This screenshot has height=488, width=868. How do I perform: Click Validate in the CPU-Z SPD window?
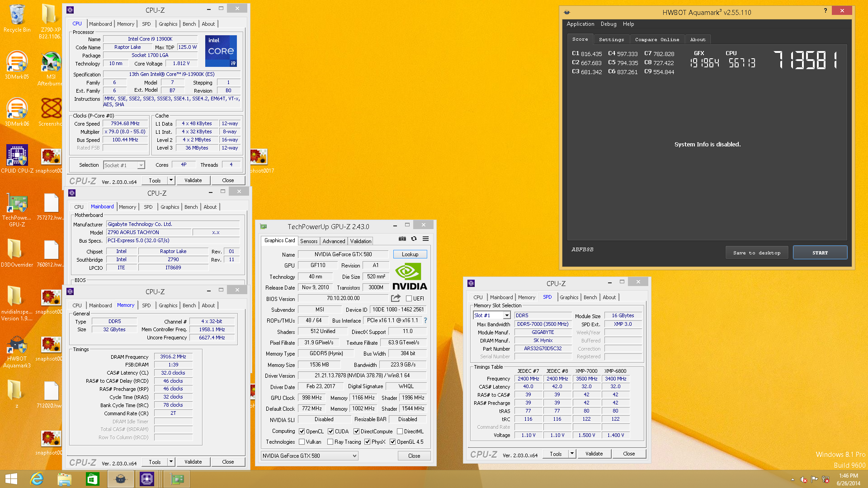pos(594,454)
